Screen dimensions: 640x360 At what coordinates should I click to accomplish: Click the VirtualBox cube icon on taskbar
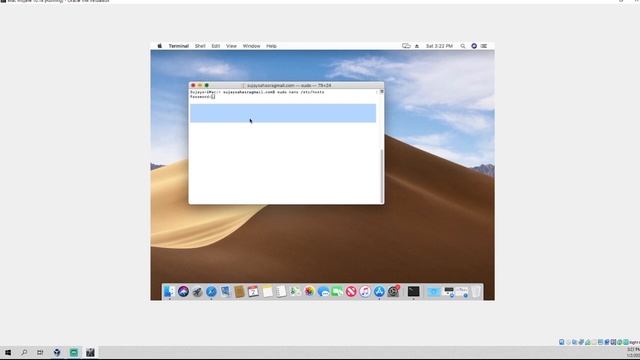(x=57, y=352)
